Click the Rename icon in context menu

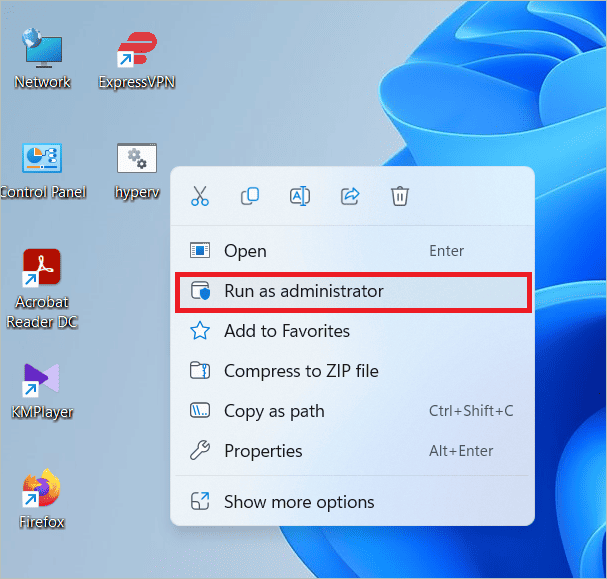pyautogui.click(x=300, y=196)
